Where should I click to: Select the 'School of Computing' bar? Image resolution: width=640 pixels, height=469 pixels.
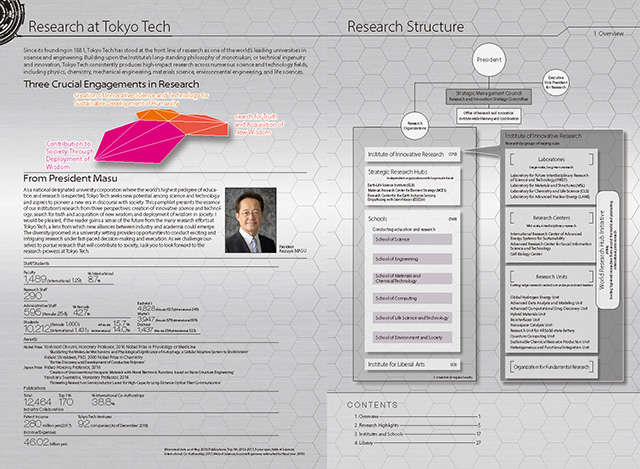[x=412, y=298]
